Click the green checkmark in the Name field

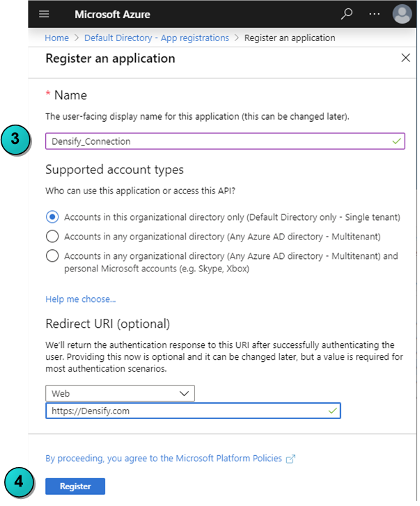point(396,141)
